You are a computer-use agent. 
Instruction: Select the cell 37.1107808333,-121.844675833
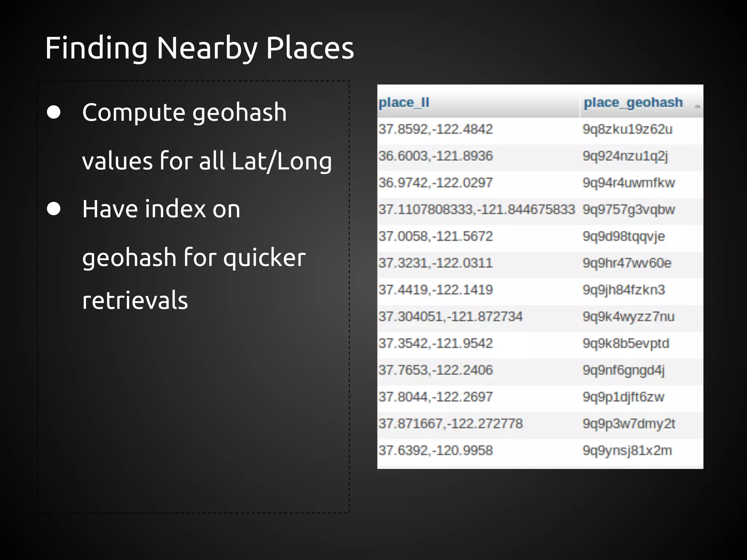tap(477, 210)
